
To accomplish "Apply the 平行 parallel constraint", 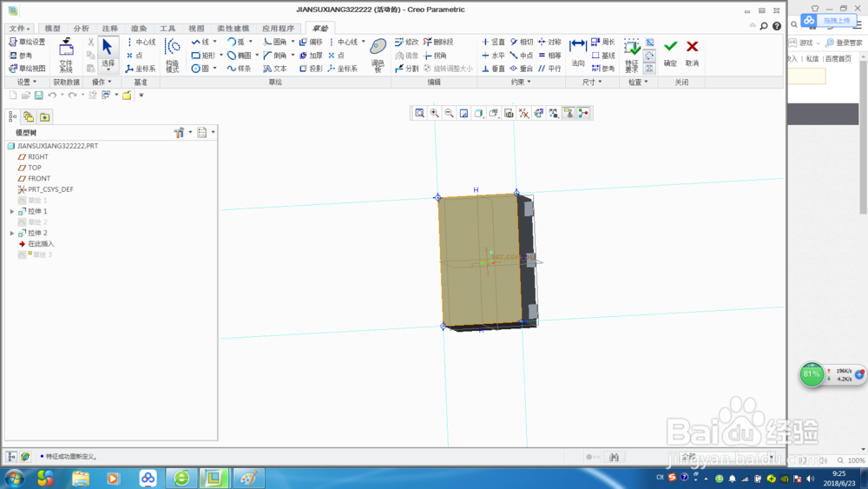I will click(x=549, y=69).
